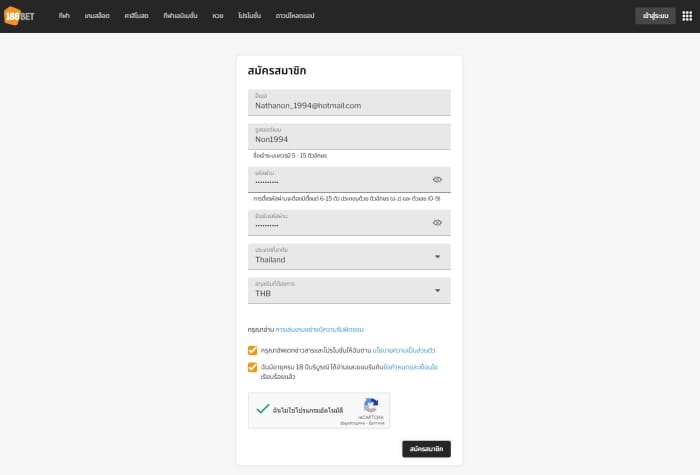The width and height of the screenshot is (700, 475).
Task: Open the reCAPTCHA privacy link
Action: pos(352,423)
